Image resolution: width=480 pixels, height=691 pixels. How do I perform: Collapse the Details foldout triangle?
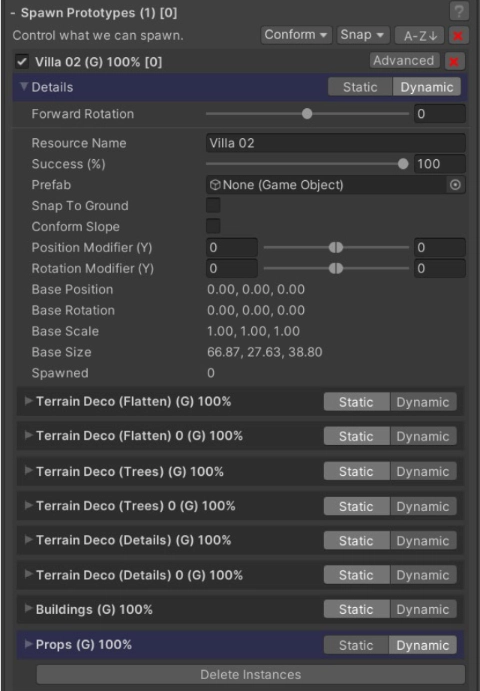pos(24,86)
